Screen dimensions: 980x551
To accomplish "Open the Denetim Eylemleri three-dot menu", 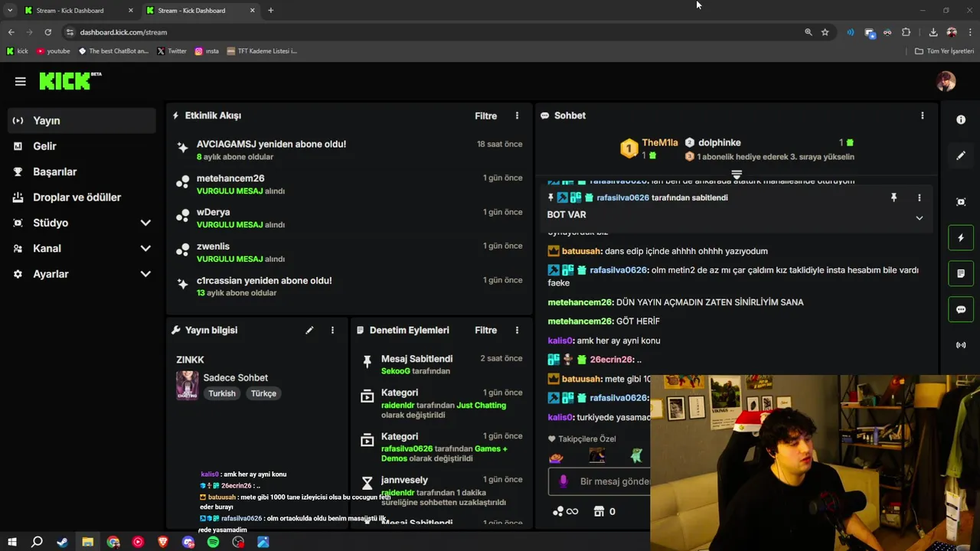I will click(x=517, y=331).
